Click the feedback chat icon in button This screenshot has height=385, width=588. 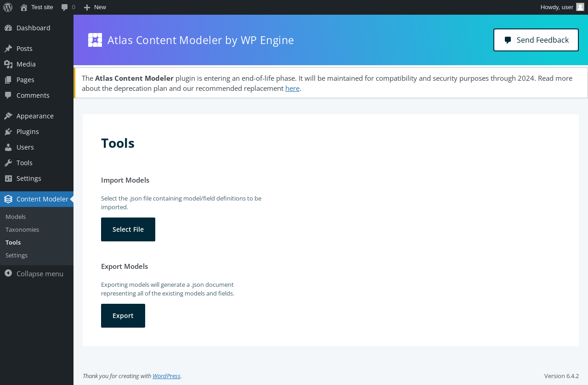[508, 40]
